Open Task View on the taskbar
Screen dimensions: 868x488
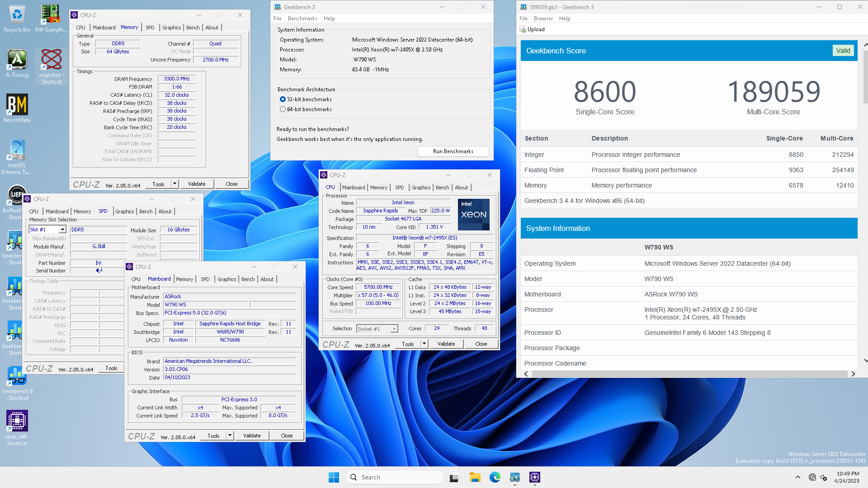pos(454,477)
